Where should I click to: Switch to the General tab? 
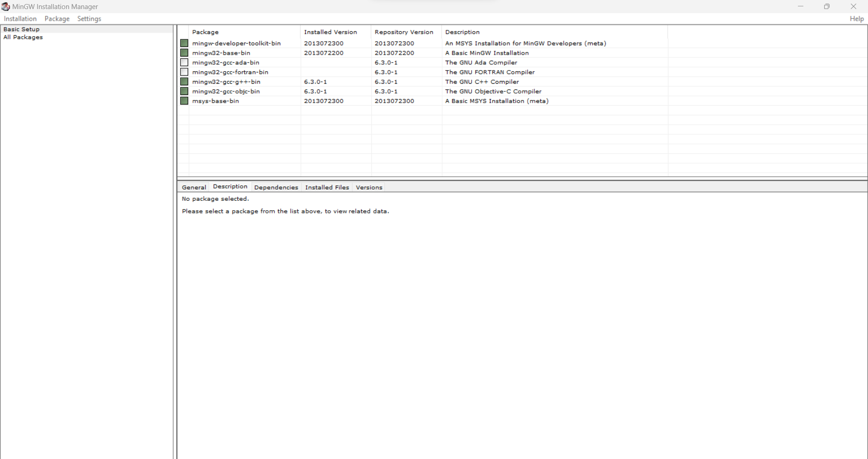(x=194, y=187)
